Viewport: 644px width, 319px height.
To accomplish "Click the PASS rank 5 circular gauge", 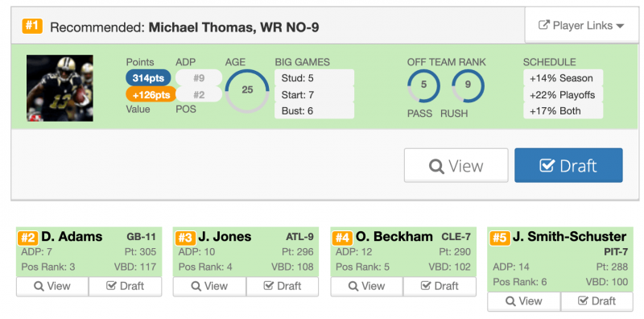I will pyautogui.click(x=424, y=85).
